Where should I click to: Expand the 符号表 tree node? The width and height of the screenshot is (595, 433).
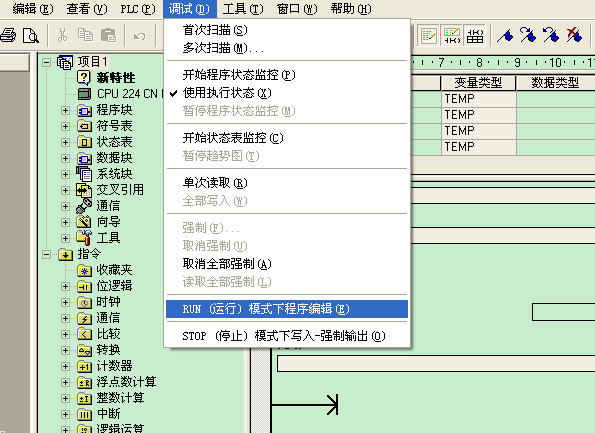[x=65, y=126]
